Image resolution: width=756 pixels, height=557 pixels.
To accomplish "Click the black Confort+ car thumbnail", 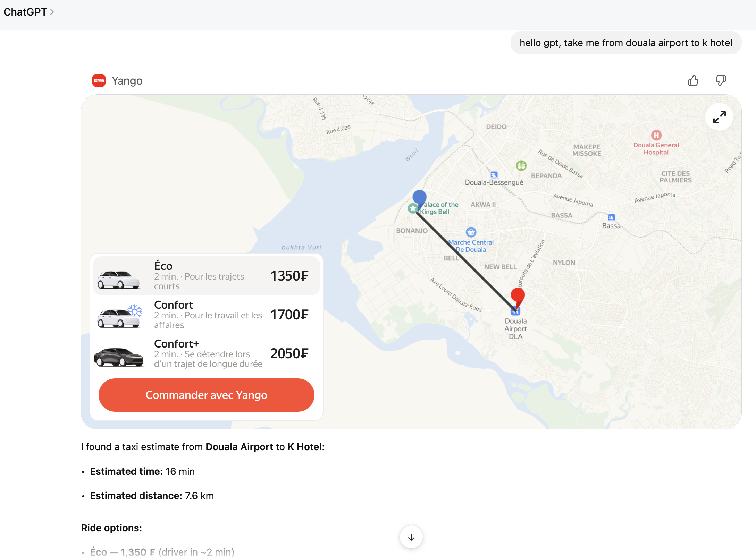I will pos(119,357).
